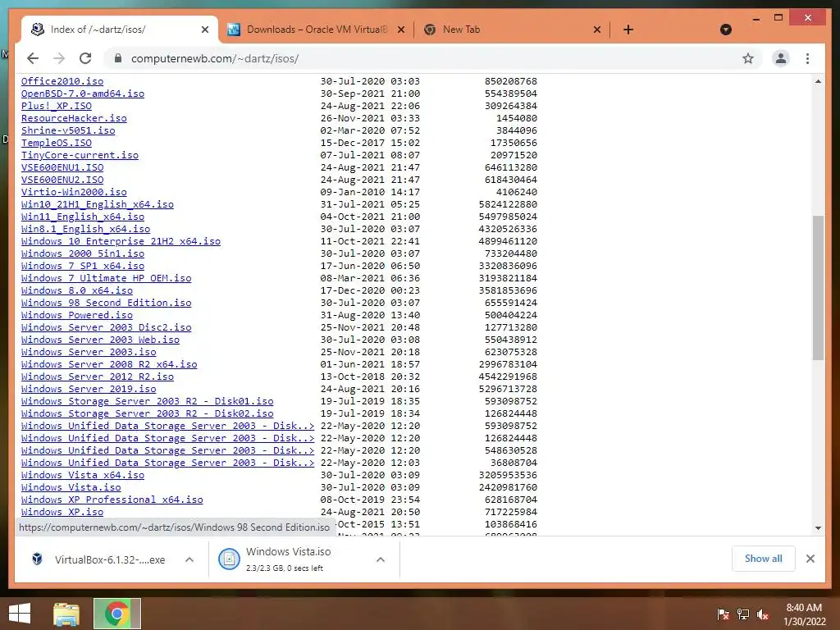This screenshot has width=840, height=630.
Task: Open the Windows Start button
Action: pos(20,614)
